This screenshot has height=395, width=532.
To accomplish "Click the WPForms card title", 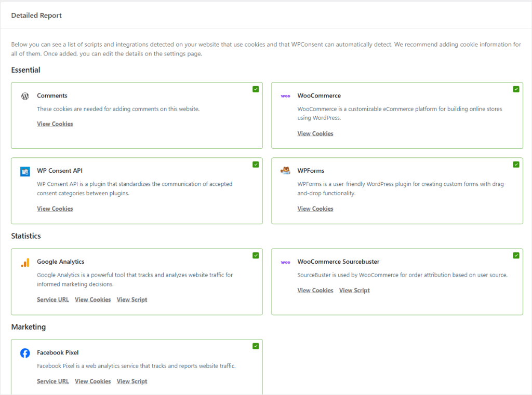I will tap(311, 171).
